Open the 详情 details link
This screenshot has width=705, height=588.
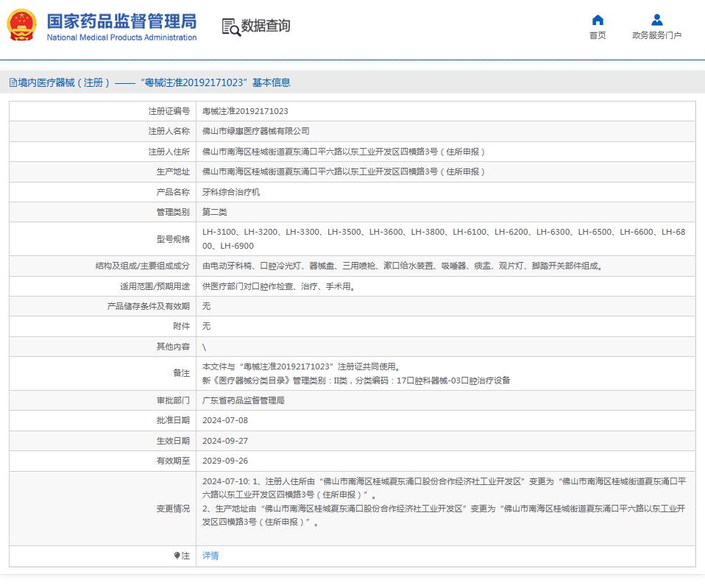pyautogui.click(x=209, y=556)
